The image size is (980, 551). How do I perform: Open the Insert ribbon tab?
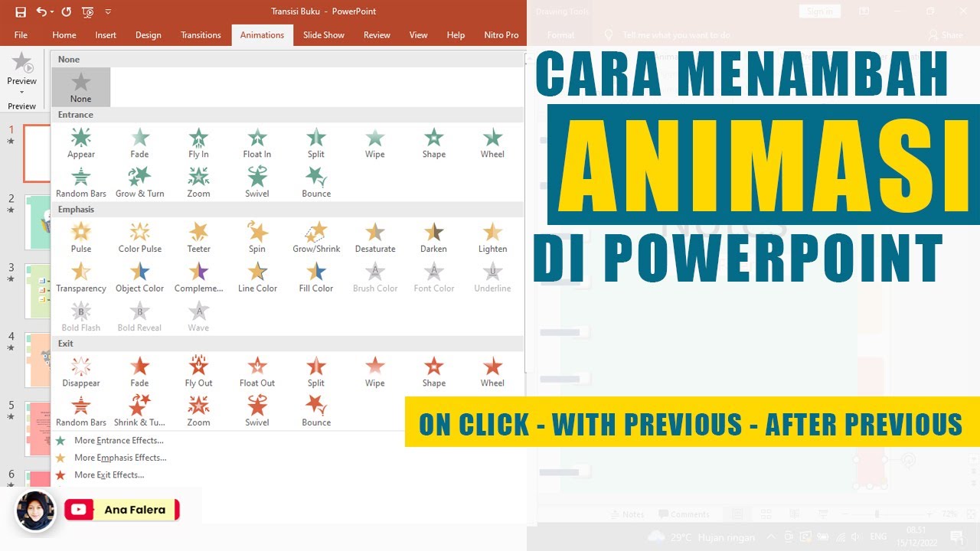click(106, 35)
